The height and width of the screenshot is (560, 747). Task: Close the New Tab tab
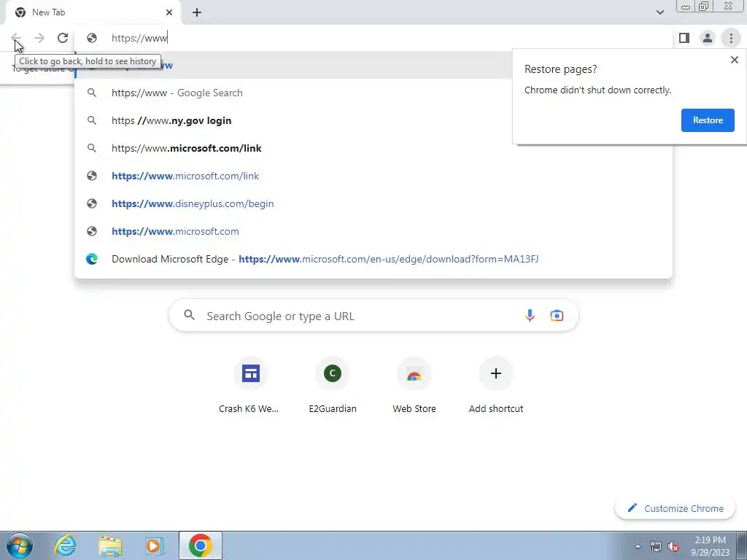[169, 12]
